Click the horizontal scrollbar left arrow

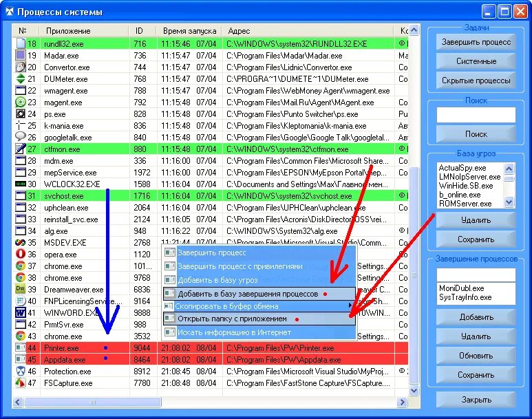coord(19,402)
